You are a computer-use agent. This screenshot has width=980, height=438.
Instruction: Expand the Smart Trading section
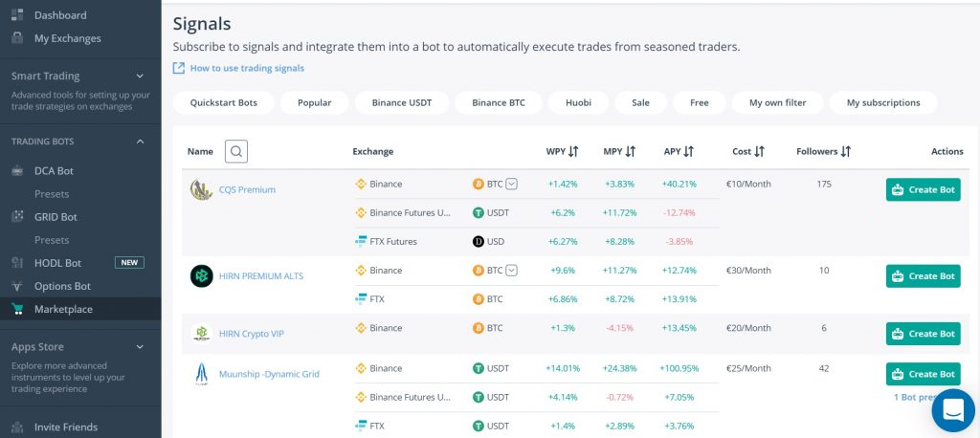pos(140,76)
